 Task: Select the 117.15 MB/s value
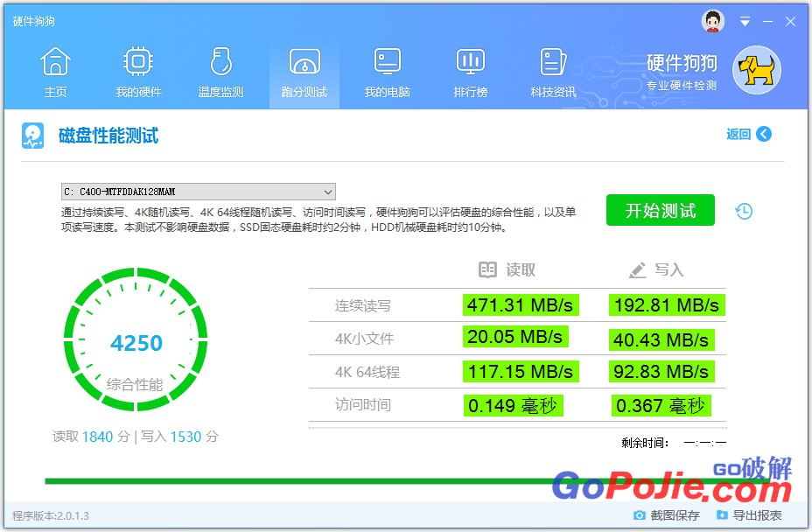521,371
